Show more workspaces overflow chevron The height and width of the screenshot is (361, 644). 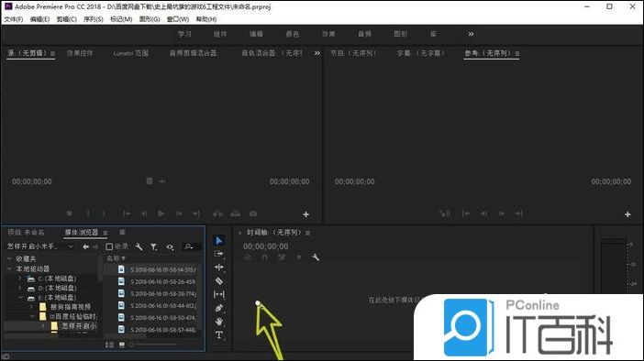click(x=472, y=34)
